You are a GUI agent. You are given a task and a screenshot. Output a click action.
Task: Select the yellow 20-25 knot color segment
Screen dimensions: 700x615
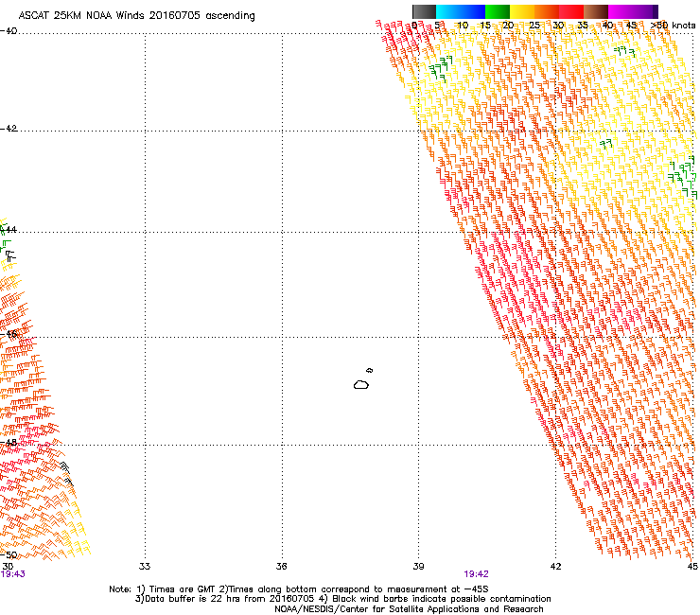[522, 11]
